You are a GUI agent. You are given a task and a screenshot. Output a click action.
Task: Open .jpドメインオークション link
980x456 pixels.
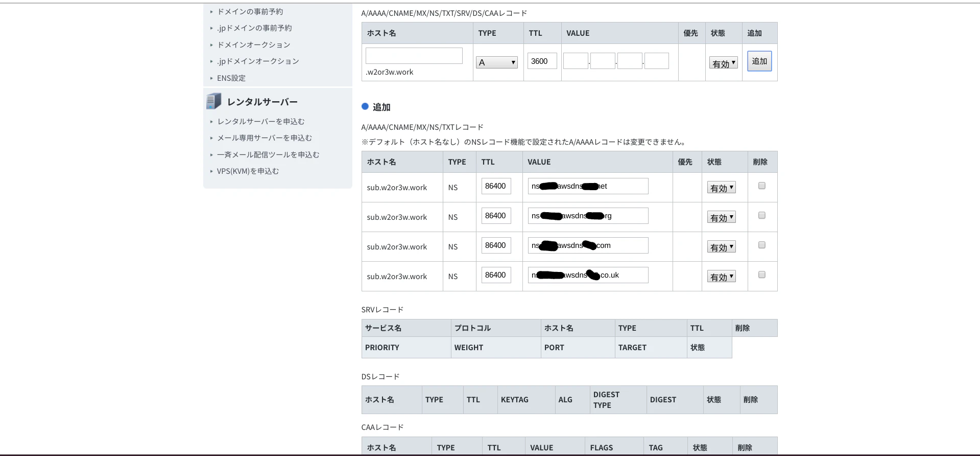(x=258, y=61)
